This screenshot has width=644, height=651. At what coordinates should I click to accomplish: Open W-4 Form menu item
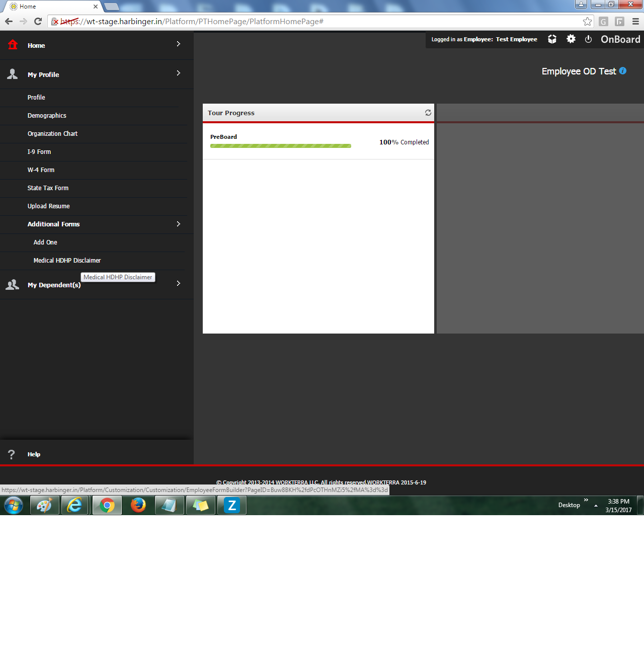point(41,170)
